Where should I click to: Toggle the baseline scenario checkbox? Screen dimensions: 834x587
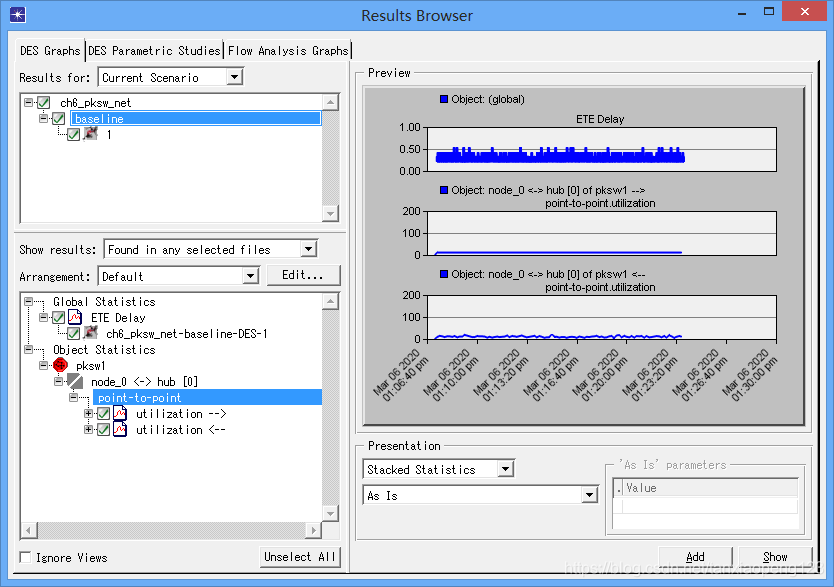click(59, 118)
